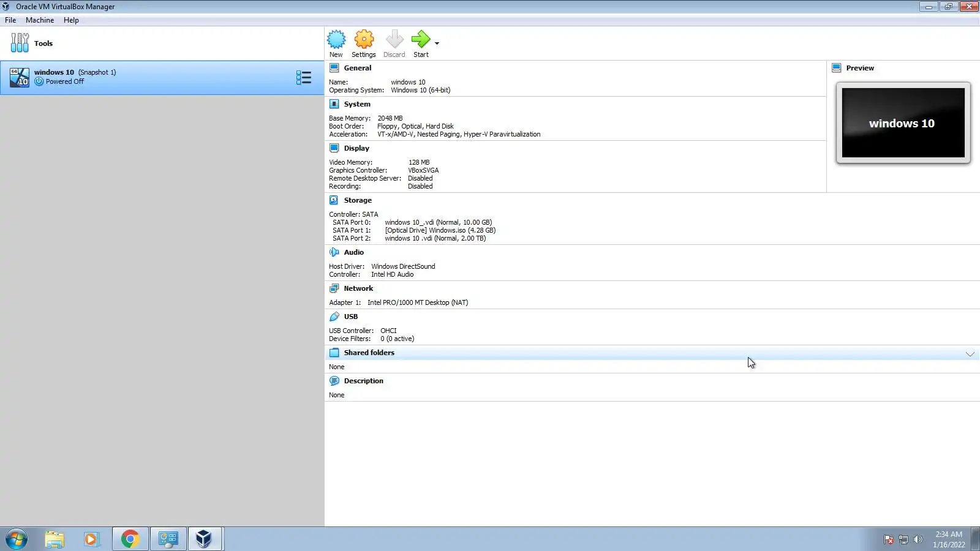The image size is (980, 551).
Task: Click the Boot Order Floppy, Optical, Hard Disk value
Action: click(415, 126)
